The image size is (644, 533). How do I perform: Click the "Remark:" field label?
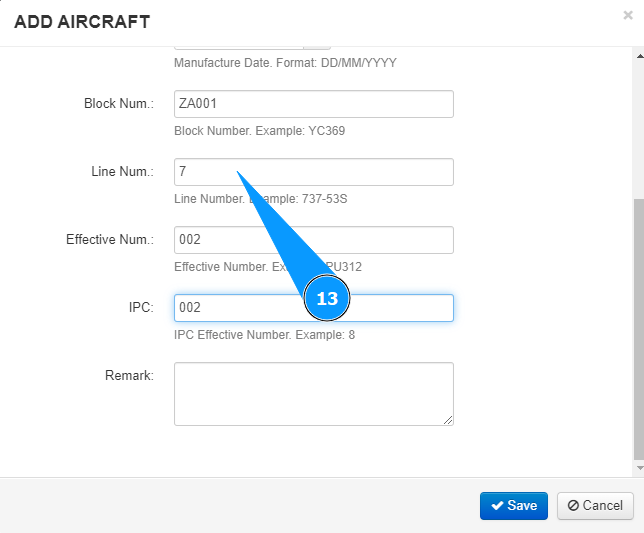coord(129,376)
